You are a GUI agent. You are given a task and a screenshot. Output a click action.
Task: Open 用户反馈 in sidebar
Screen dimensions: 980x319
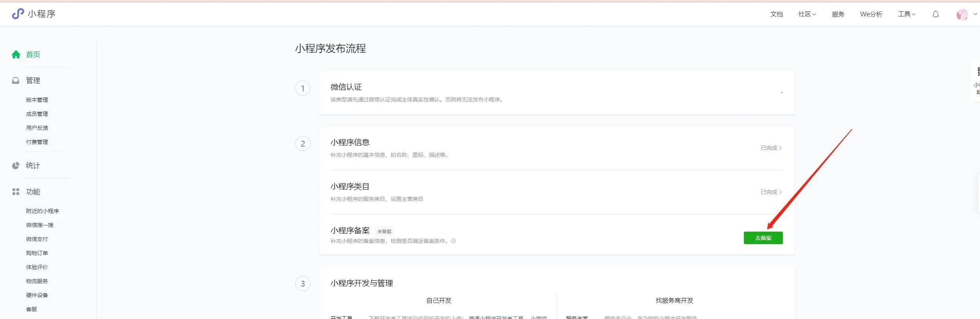(37, 128)
